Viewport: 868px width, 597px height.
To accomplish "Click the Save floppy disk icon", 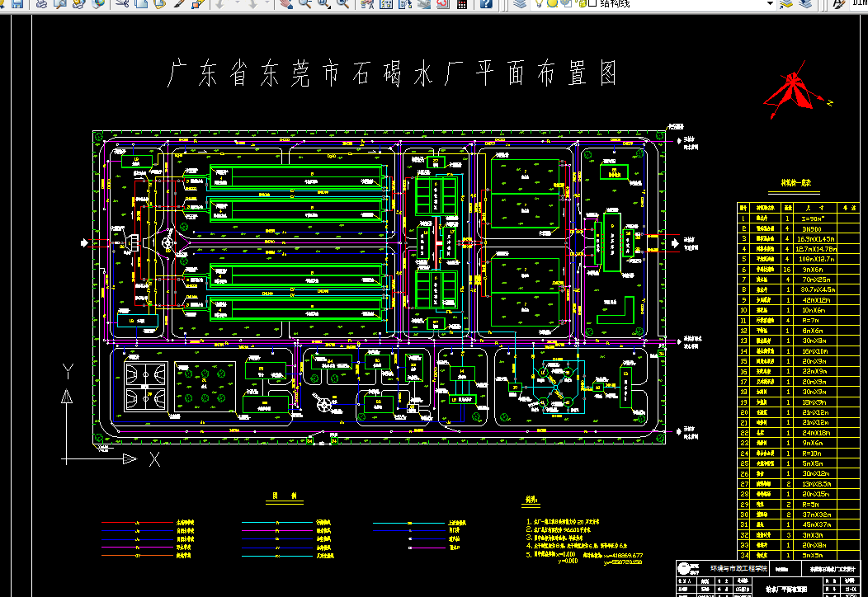I will (17, 3).
